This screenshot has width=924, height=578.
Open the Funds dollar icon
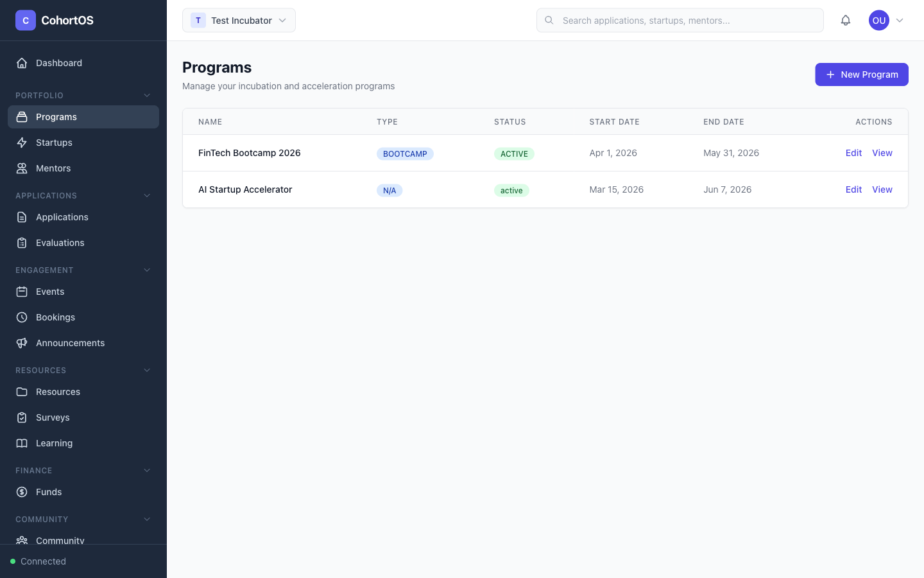pyautogui.click(x=22, y=492)
